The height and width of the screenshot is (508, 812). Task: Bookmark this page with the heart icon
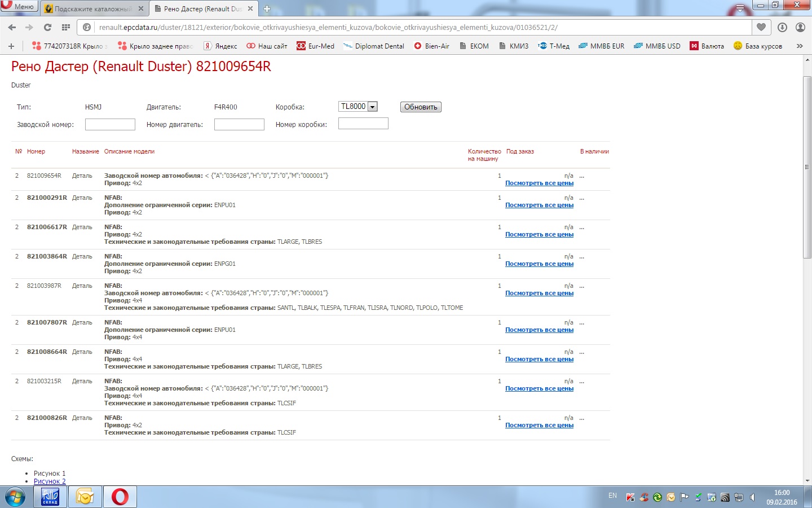[x=761, y=27]
